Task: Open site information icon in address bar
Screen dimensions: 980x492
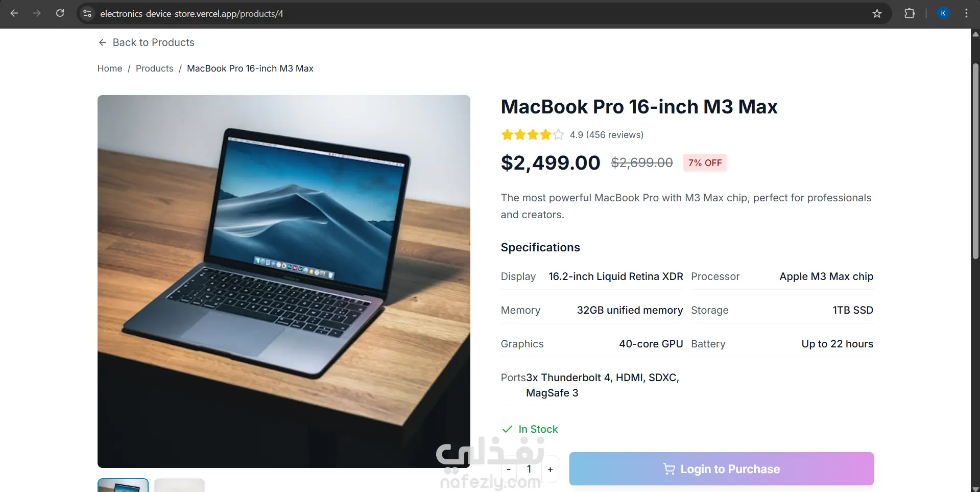Action: (88, 14)
